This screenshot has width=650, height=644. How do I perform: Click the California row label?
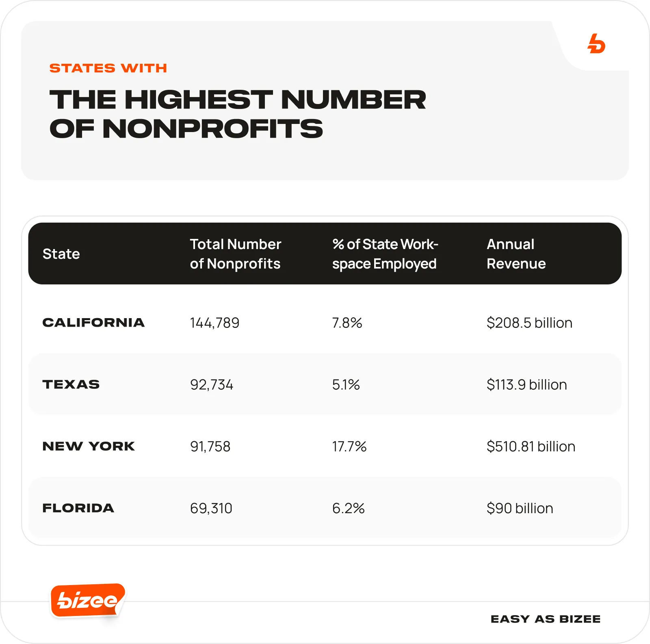[x=93, y=323]
